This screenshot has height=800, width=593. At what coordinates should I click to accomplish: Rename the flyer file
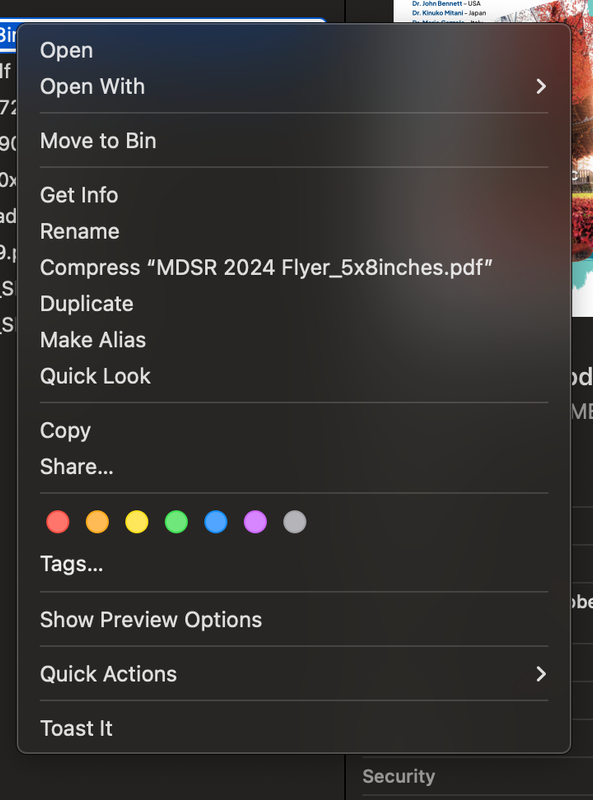pyautogui.click(x=79, y=231)
